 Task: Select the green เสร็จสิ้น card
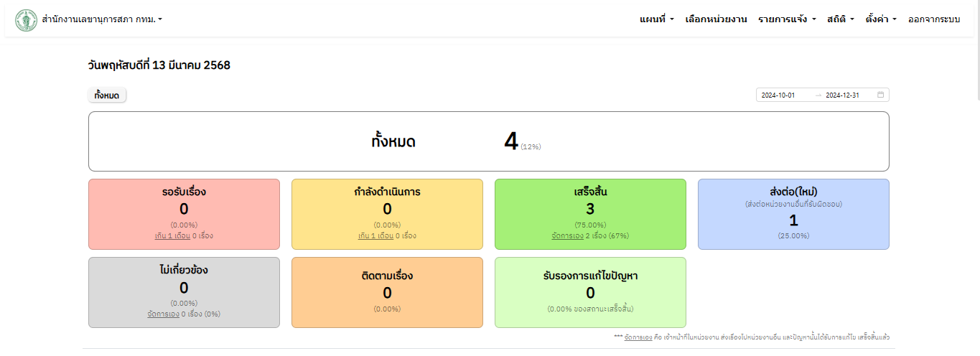click(x=590, y=214)
